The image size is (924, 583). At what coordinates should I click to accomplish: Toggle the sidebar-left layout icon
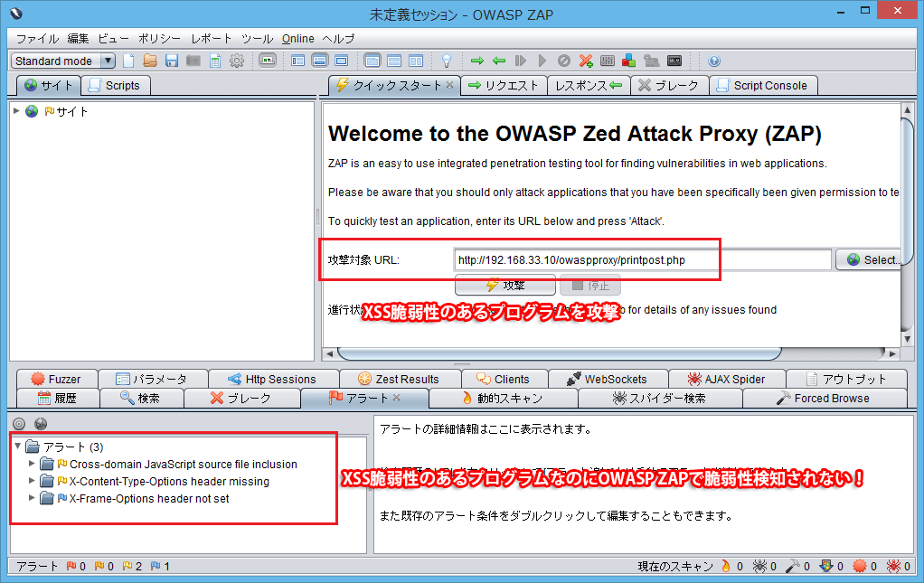point(297,61)
